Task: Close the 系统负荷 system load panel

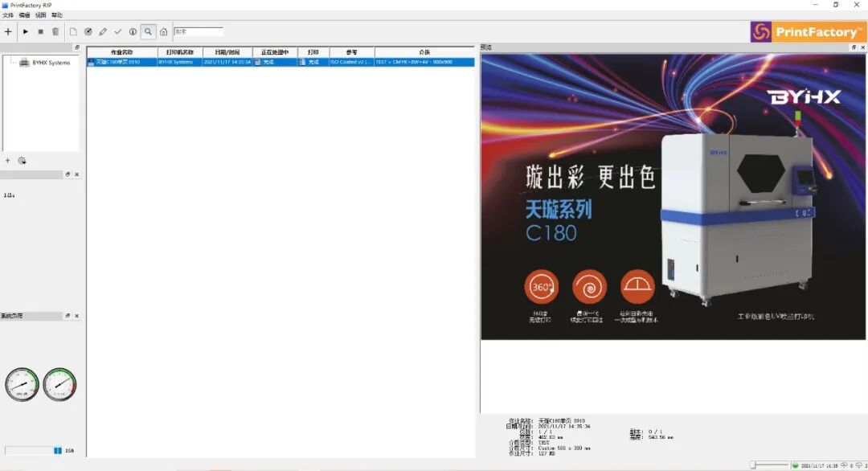Action: pos(77,316)
